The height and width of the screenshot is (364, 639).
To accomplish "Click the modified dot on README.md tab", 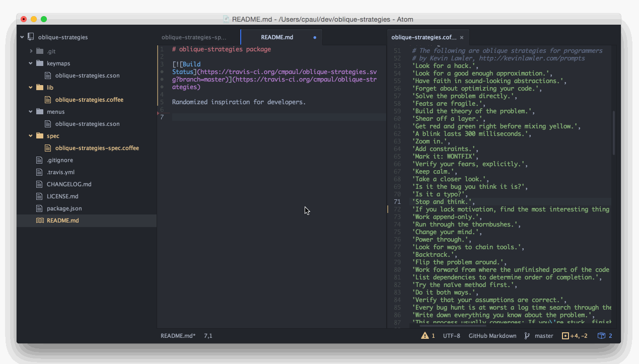I will [x=315, y=37].
